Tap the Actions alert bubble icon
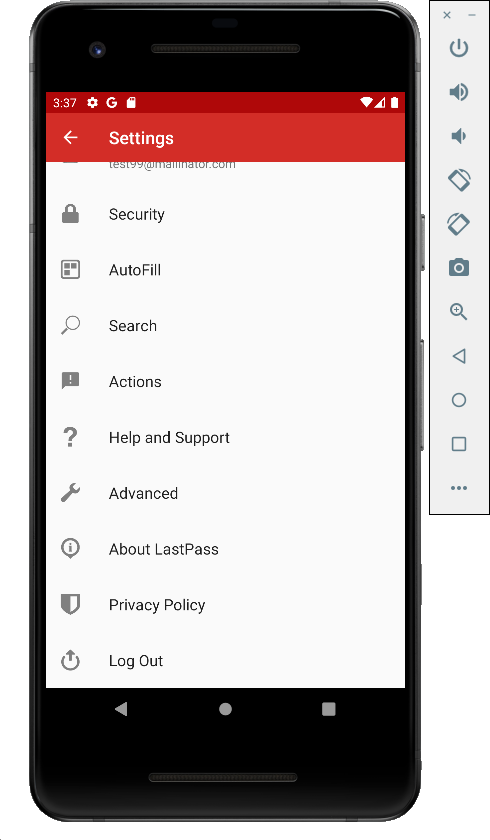 pyautogui.click(x=70, y=381)
